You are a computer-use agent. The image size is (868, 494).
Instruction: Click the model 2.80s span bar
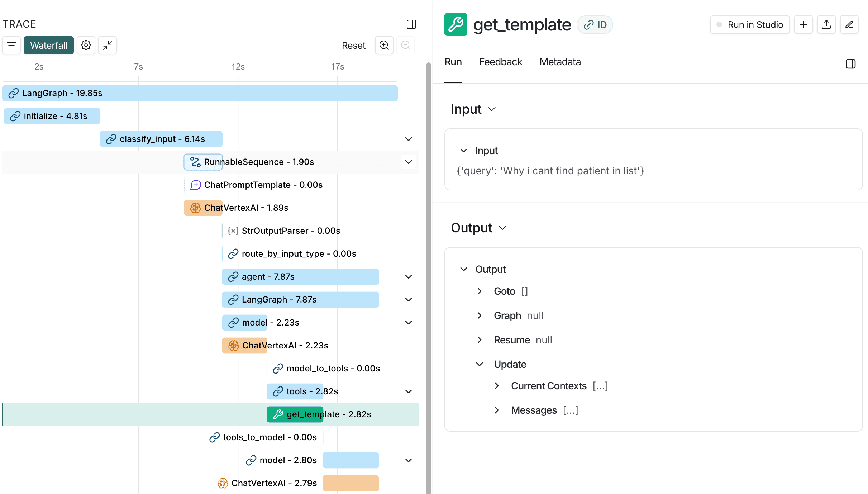click(351, 460)
